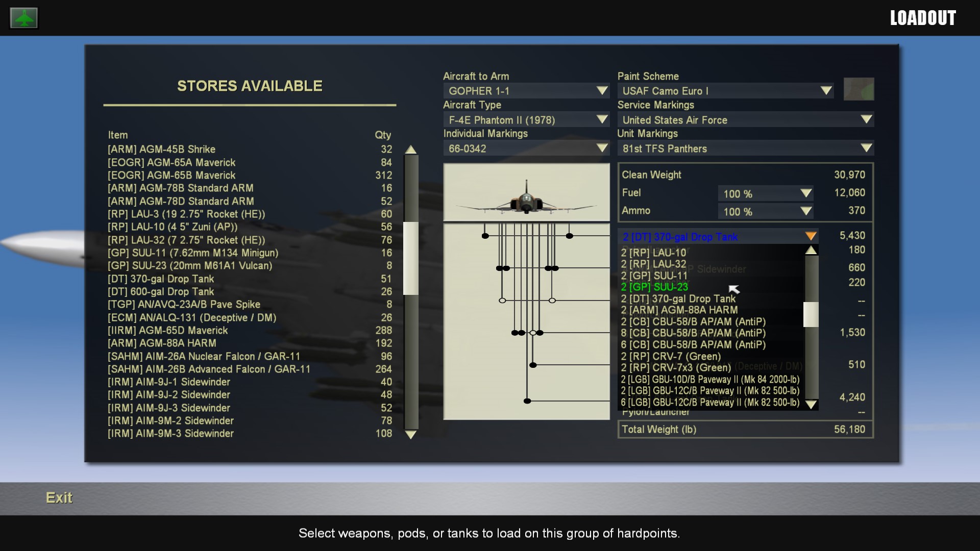Click the paint scheme camo preview thumbnail
This screenshot has height=551, width=980.
point(859,89)
